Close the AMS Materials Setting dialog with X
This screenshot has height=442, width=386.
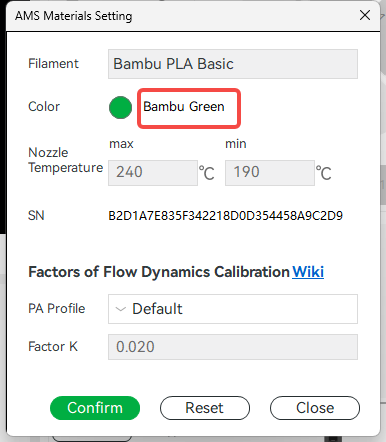(x=365, y=15)
